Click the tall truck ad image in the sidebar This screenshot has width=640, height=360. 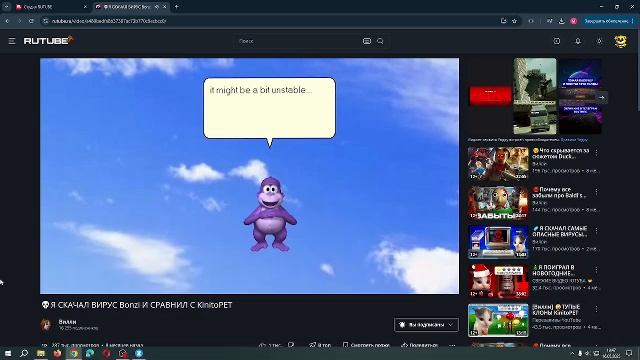[535, 96]
